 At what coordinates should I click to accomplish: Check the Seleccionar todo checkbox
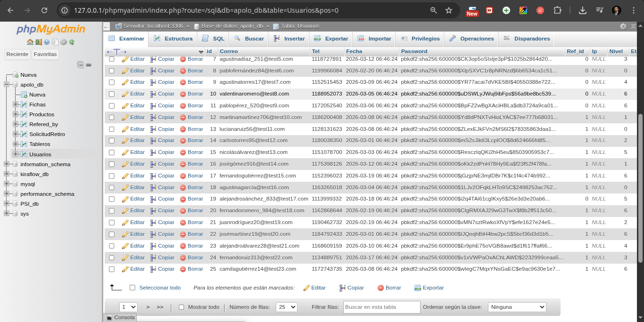[132, 288]
